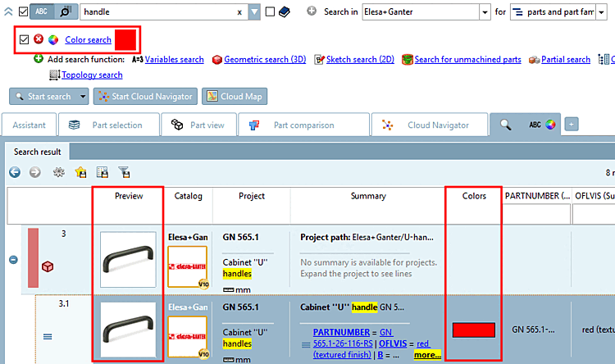Click the grey forward arrow in results toolbar
The width and height of the screenshot is (615, 364).
[35, 172]
